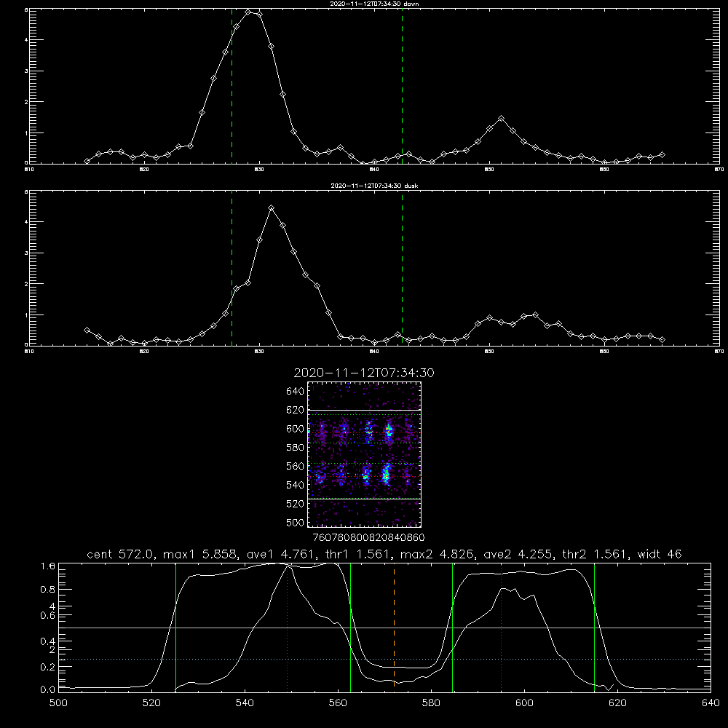Viewport: 728px width, 728px height.
Task: Click the 500 x-axis label of bottom plot
Action: (x=58, y=703)
